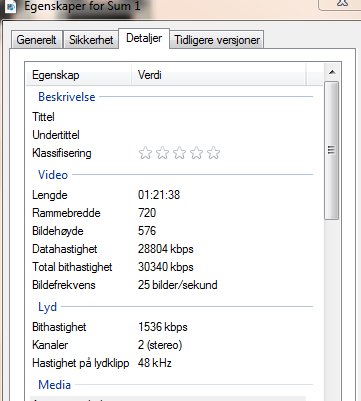The image size is (361, 401).
Task: Select the Datahastighet property label
Action: 65,249
